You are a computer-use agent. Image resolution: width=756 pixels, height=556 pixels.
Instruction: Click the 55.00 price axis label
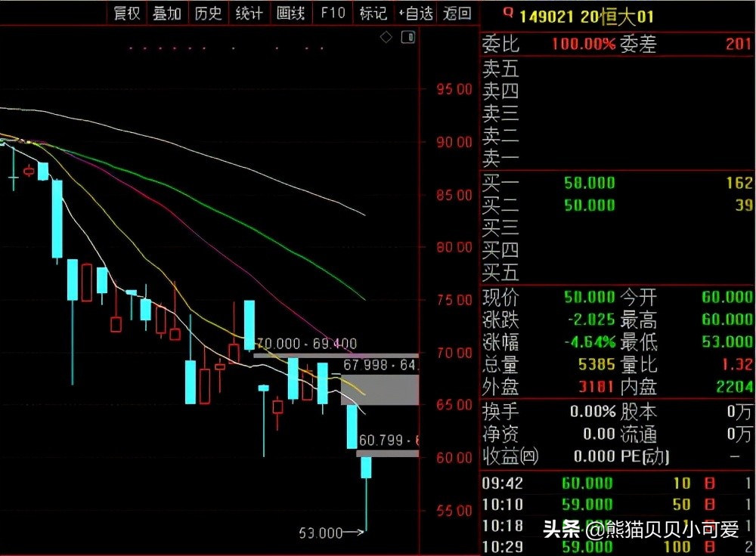[x=454, y=511]
